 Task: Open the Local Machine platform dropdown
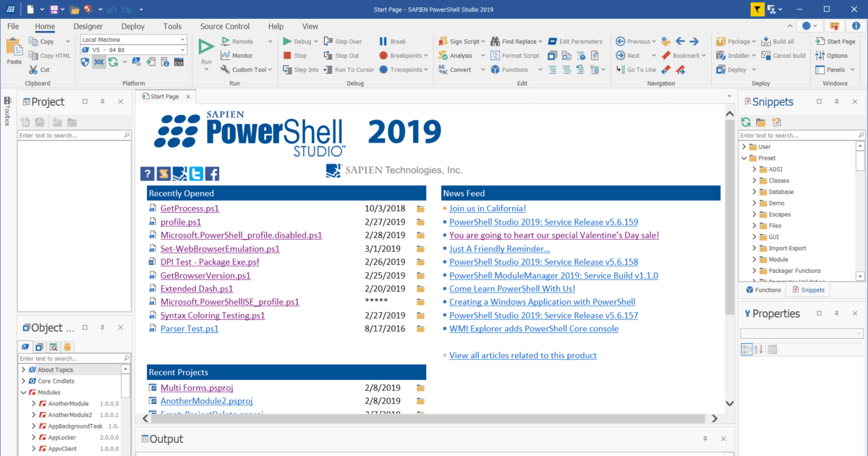click(182, 39)
